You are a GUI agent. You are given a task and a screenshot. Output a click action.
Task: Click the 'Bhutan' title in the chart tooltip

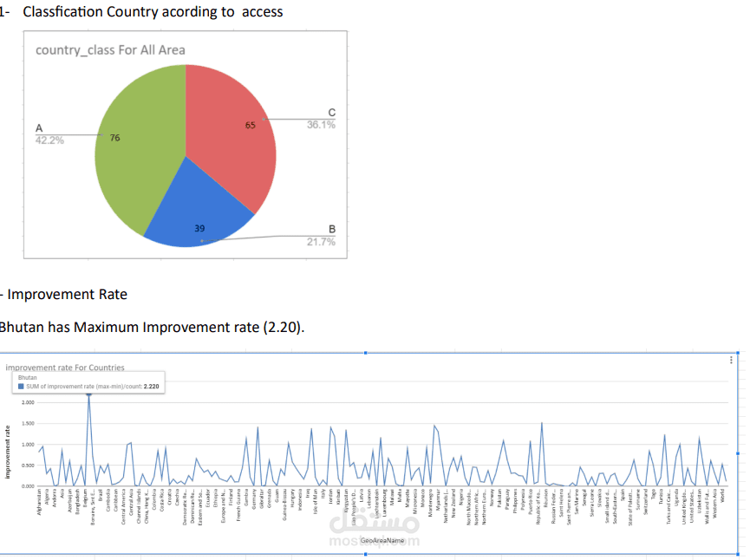tap(27, 378)
